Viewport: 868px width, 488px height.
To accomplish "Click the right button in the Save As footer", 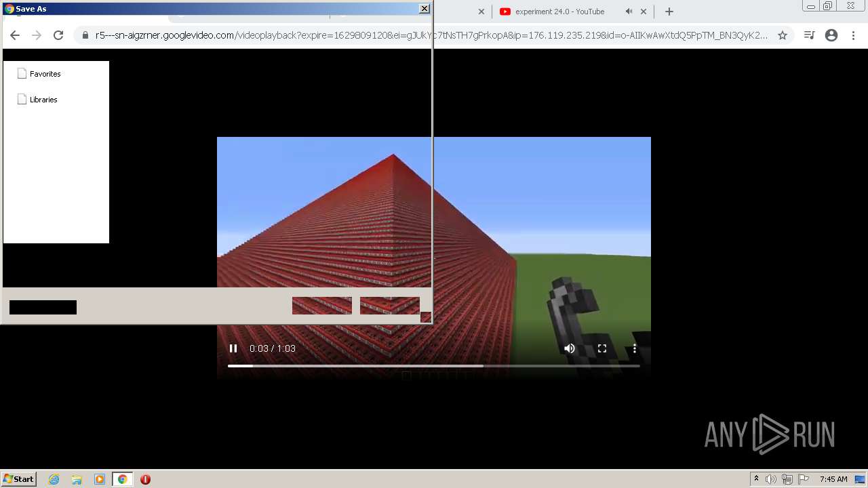I will pos(390,306).
